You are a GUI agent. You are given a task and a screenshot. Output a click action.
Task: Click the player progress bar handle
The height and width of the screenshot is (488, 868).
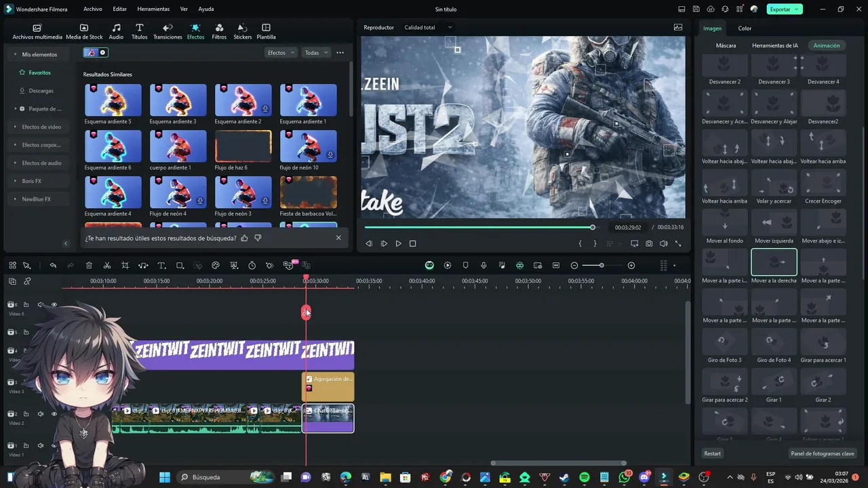click(592, 227)
